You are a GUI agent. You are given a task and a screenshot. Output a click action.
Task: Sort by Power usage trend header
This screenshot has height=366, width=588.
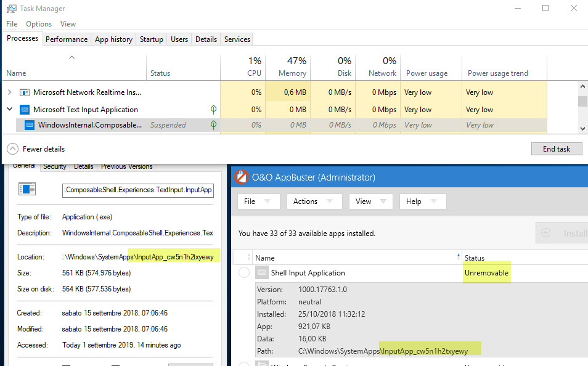coord(504,67)
